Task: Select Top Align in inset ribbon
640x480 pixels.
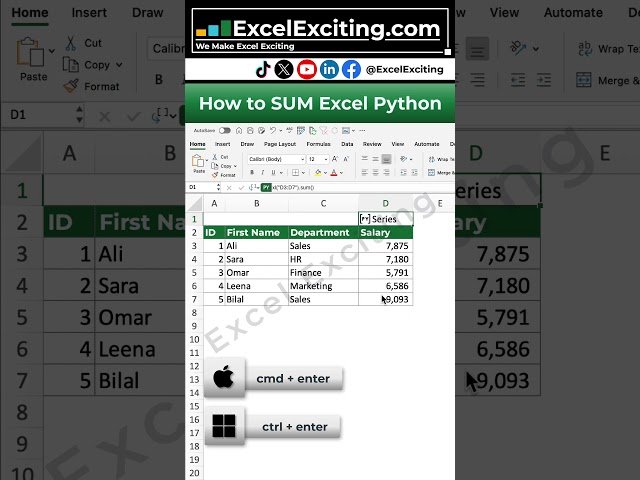Action: 364,158
